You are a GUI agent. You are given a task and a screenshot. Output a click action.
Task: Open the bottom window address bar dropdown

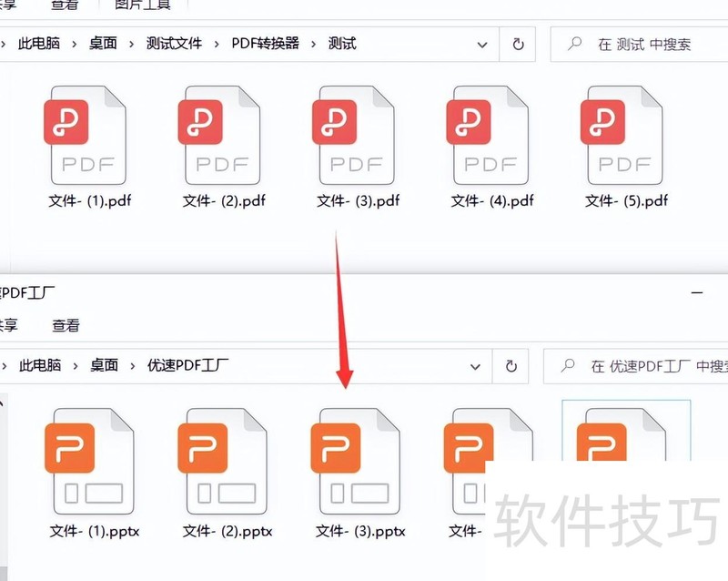coord(474,366)
